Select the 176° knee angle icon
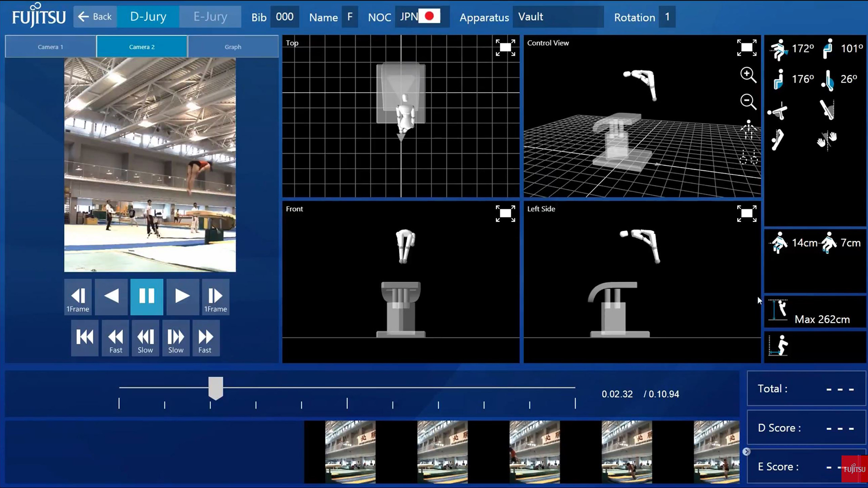This screenshot has width=868, height=488. tap(778, 80)
